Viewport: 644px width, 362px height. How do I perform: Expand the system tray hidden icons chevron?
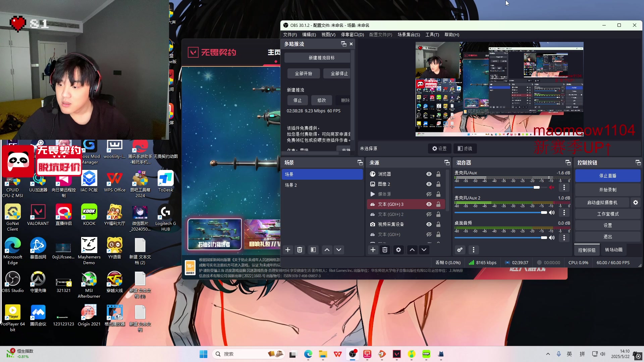pyautogui.click(x=548, y=354)
